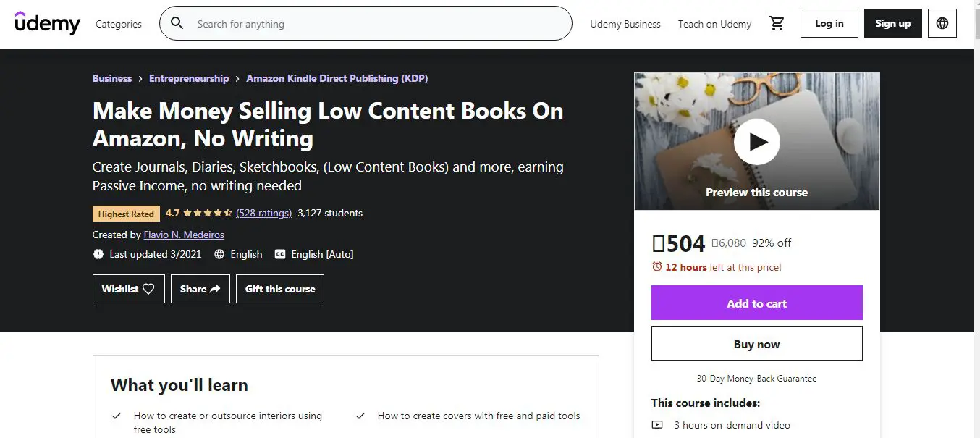
Task: Open the Categories menu
Action: click(x=119, y=24)
